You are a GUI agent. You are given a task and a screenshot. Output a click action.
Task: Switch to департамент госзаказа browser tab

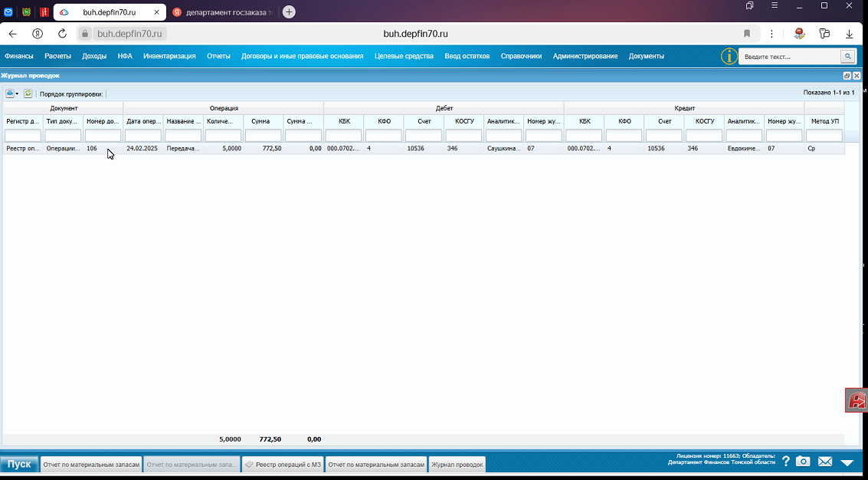click(x=224, y=12)
